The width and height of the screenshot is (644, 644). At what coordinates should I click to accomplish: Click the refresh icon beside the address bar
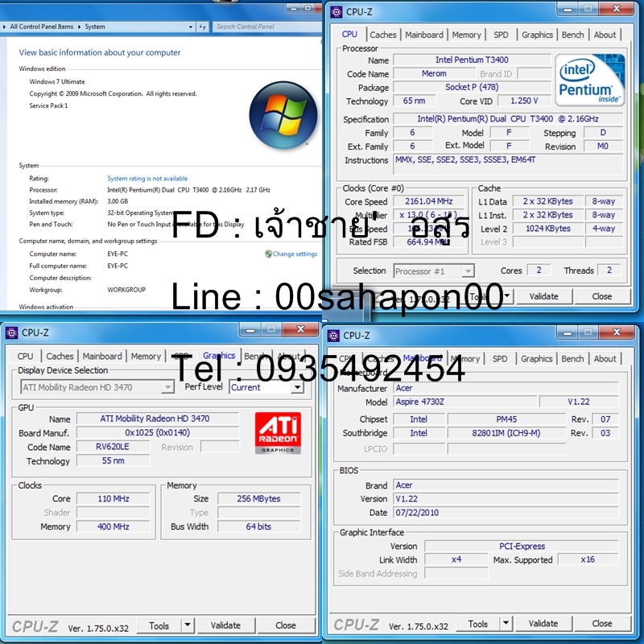[x=203, y=27]
